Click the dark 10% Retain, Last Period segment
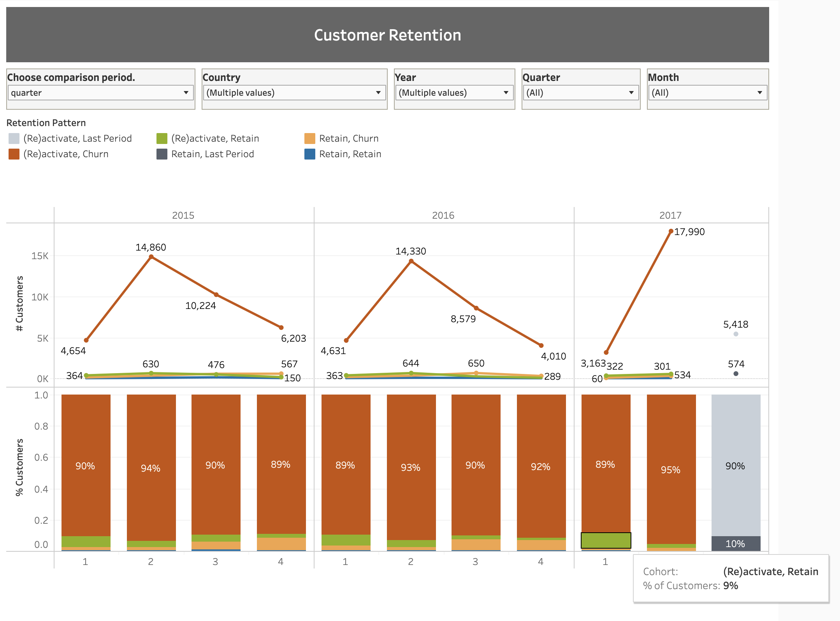 736,544
